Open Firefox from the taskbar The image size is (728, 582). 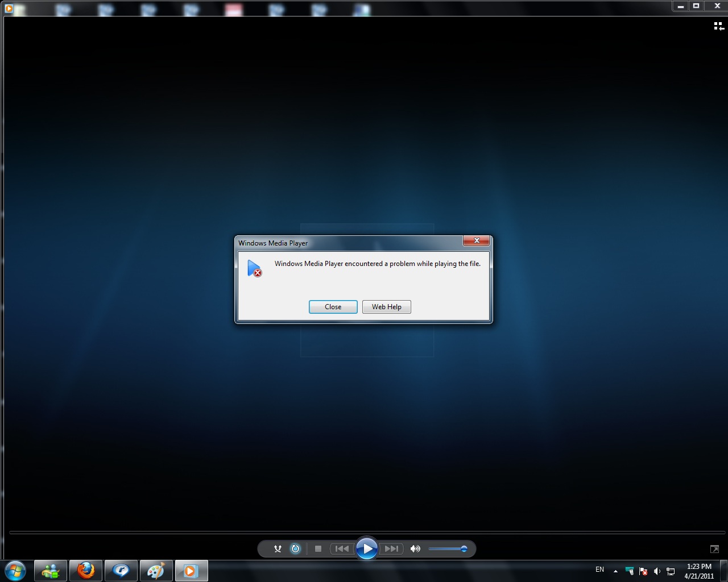click(x=86, y=570)
